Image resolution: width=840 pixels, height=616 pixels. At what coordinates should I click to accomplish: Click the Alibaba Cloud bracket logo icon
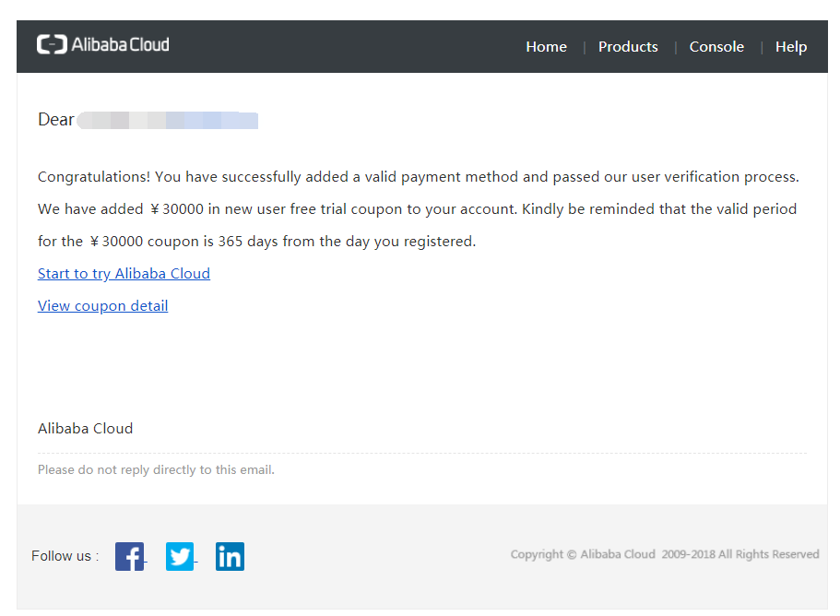pos(52,44)
